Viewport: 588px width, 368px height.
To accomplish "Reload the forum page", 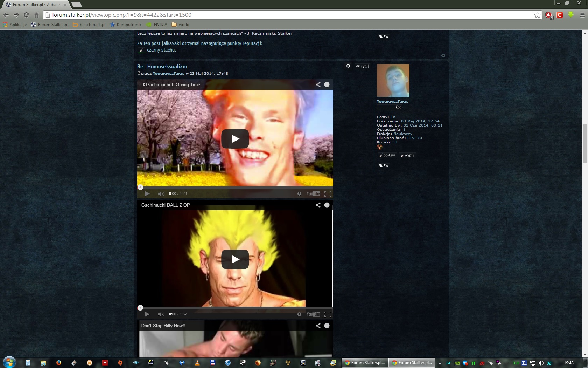I will coord(26,15).
